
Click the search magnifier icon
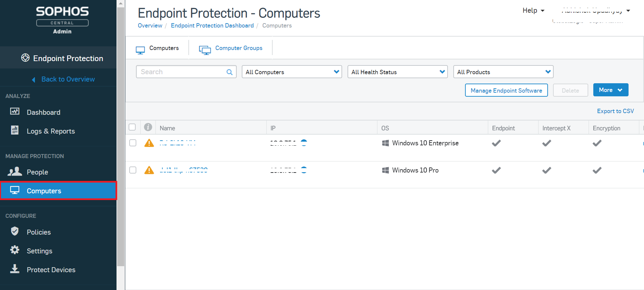point(229,72)
